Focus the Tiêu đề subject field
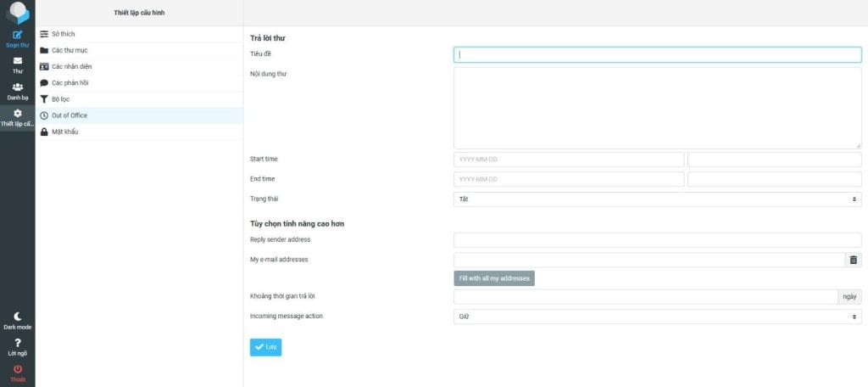The width and height of the screenshot is (868, 387). click(x=658, y=55)
